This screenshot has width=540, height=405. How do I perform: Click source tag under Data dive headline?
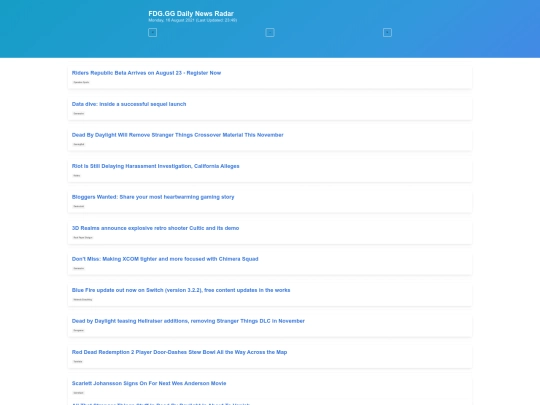click(x=79, y=113)
